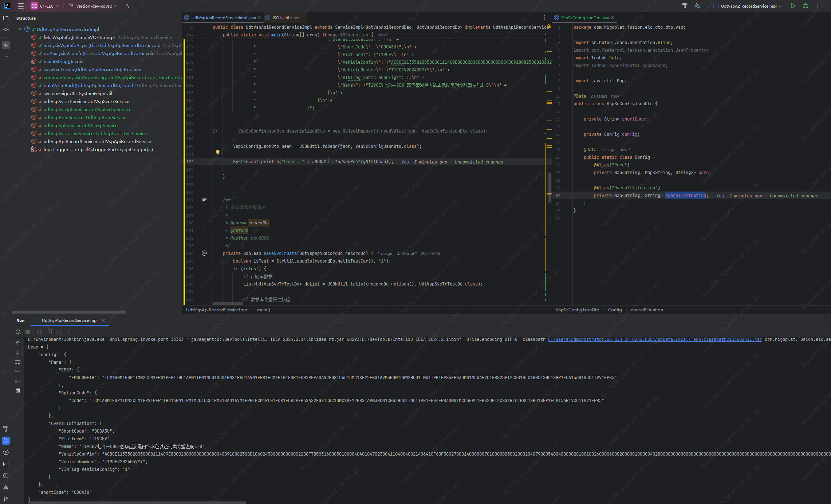Toggle scroll to end in console
Screen dimensions: 831x504
(x=18, y=371)
